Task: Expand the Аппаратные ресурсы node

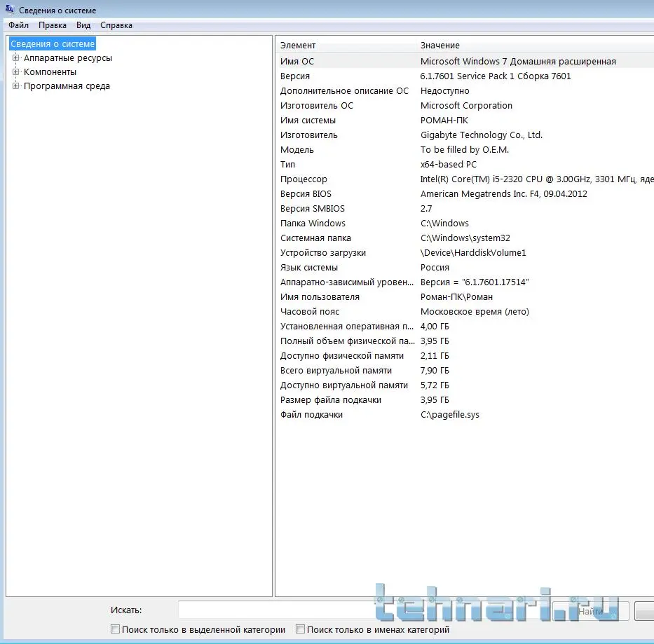Action: [15, 58]
